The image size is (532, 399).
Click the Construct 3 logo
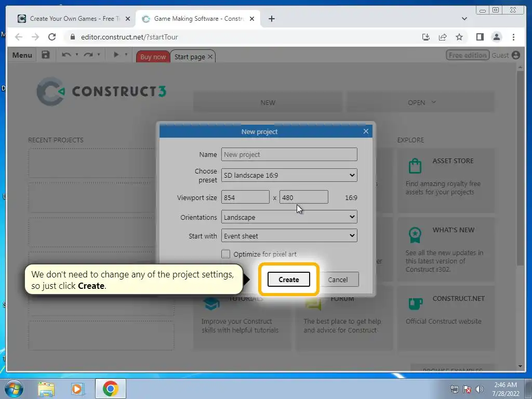click(101, 91)
